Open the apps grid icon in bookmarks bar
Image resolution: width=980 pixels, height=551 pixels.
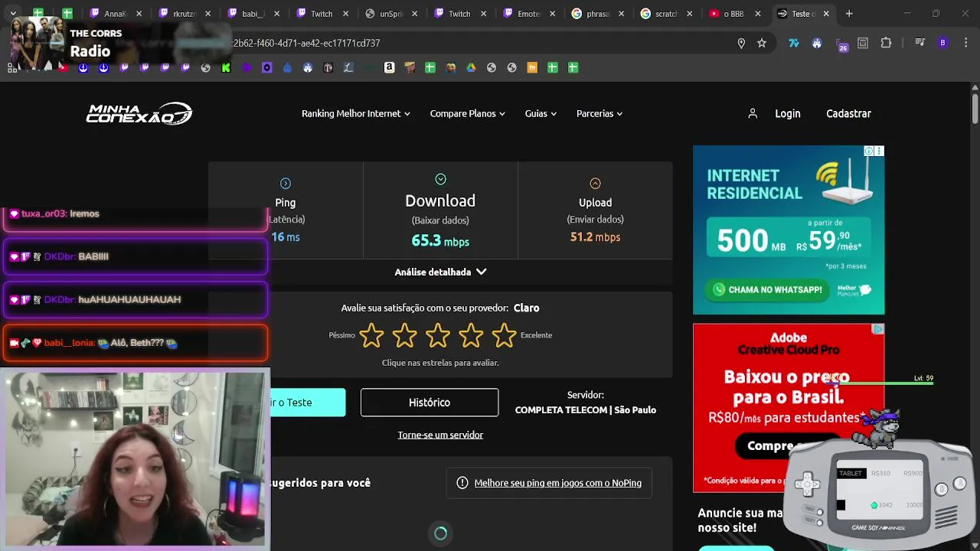(12, 67)
